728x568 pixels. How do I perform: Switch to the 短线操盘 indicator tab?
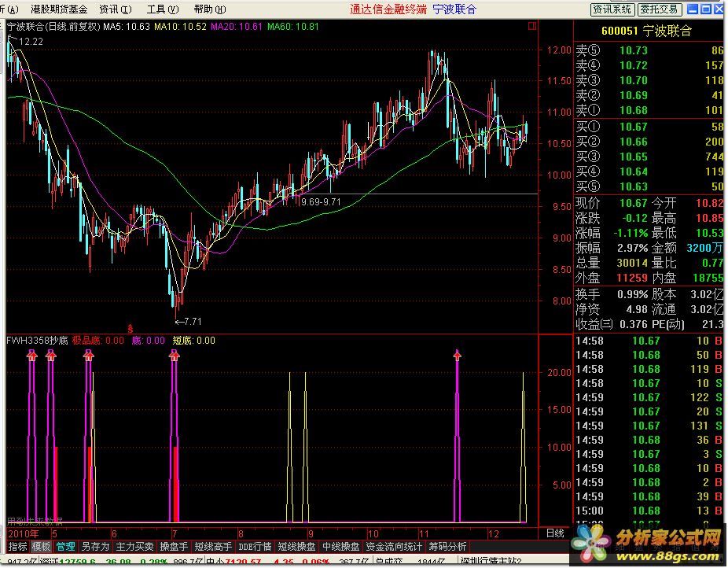[x=296, y=547]
